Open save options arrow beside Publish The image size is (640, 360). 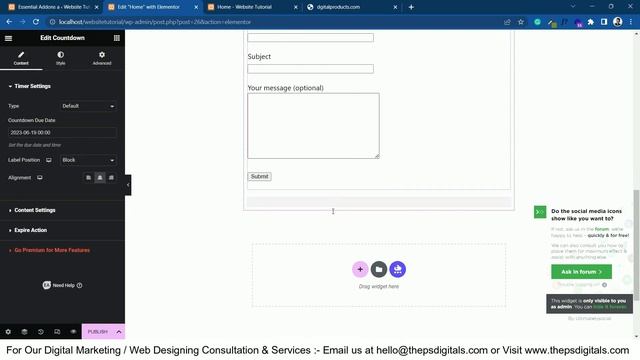click(119, 332)
